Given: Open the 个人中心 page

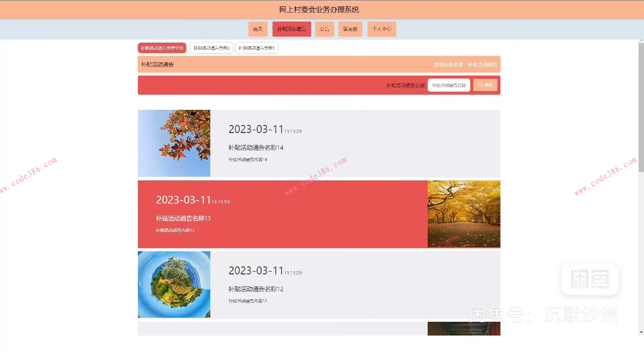Looking at the screenshot, I should pos(381,29).
